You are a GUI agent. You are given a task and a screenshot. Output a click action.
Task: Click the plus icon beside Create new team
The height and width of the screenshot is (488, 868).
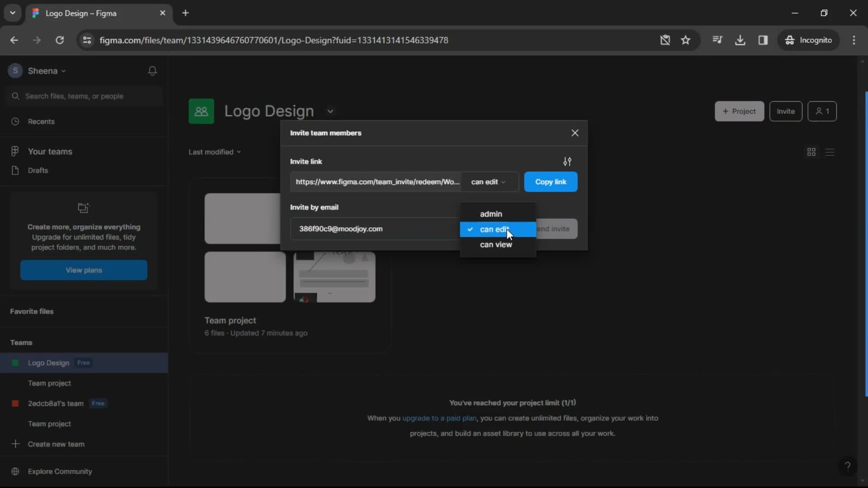tap(15, 444)
